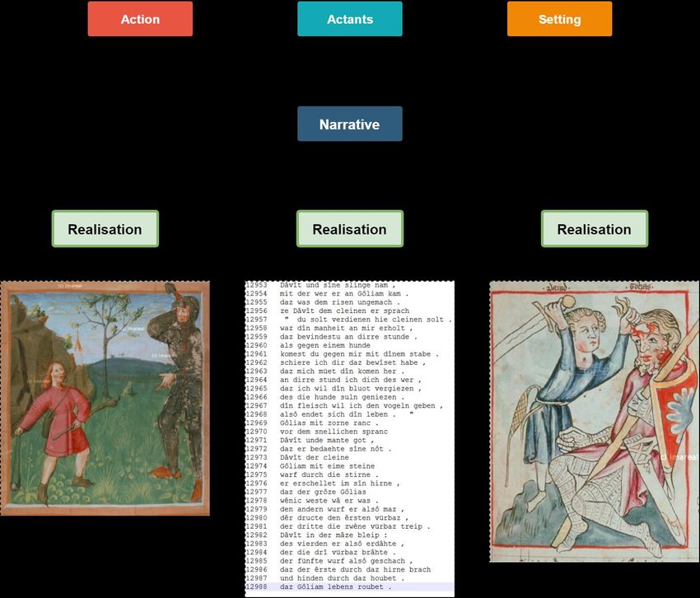Click line "daz er bedaehte sîne nôt"

pos(336,448)
